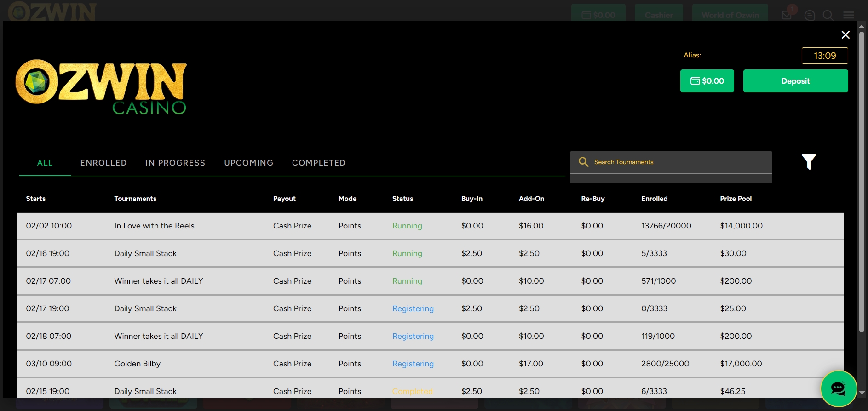
Task: Select Winner takes it all DAILY 02/17 07:00
Action: 430,281
